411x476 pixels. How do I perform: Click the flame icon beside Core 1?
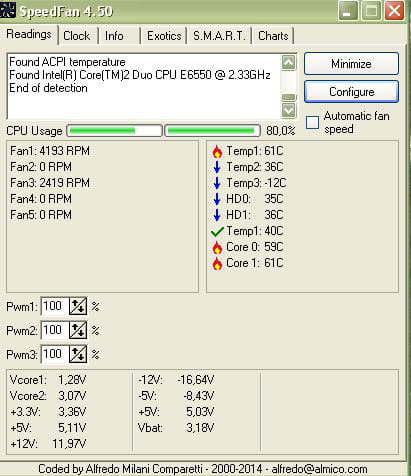click(217, 263)
